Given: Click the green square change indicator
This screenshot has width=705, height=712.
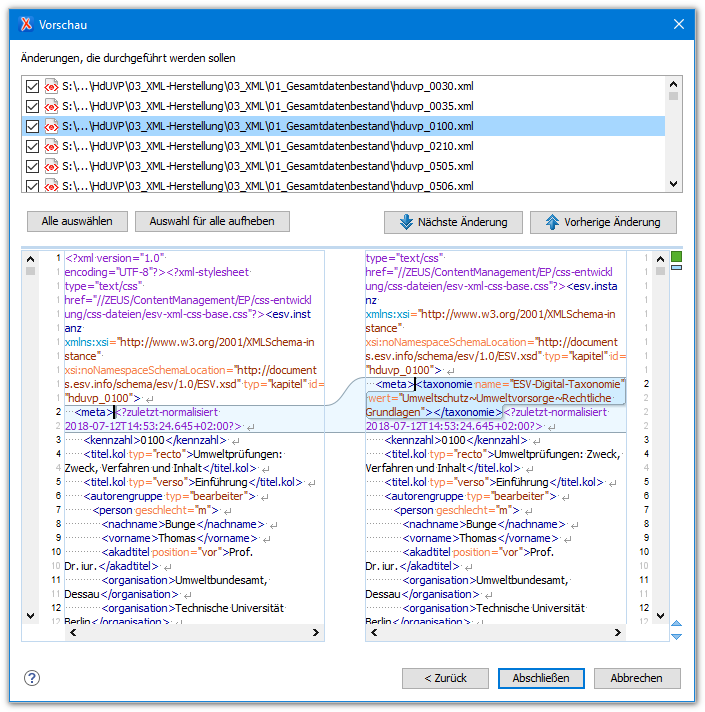Looking at the screenshot, I should [677, 257].
